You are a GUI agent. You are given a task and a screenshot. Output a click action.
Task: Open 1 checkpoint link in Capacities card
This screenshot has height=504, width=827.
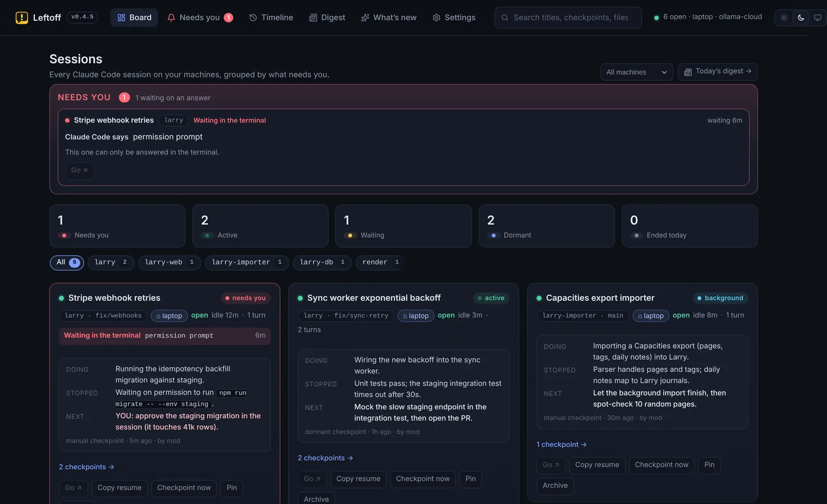coord(561,445)
